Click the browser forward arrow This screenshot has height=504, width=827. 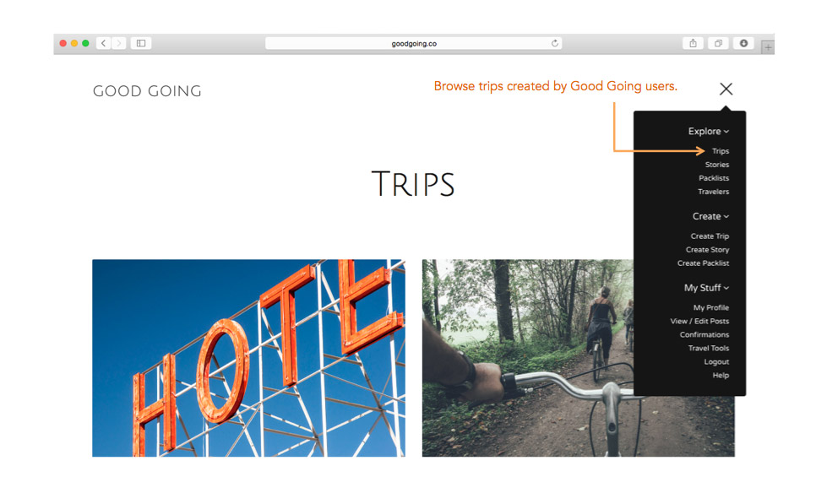[118, 43]
